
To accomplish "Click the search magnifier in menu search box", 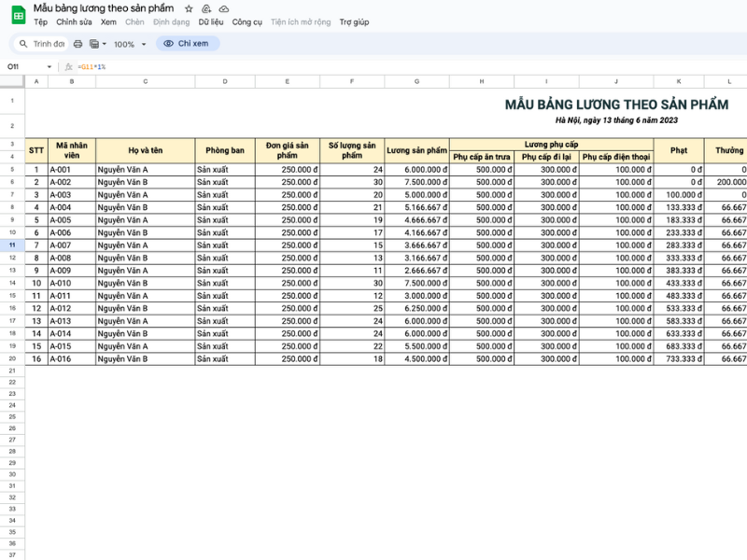I will [x=23, y=44].
